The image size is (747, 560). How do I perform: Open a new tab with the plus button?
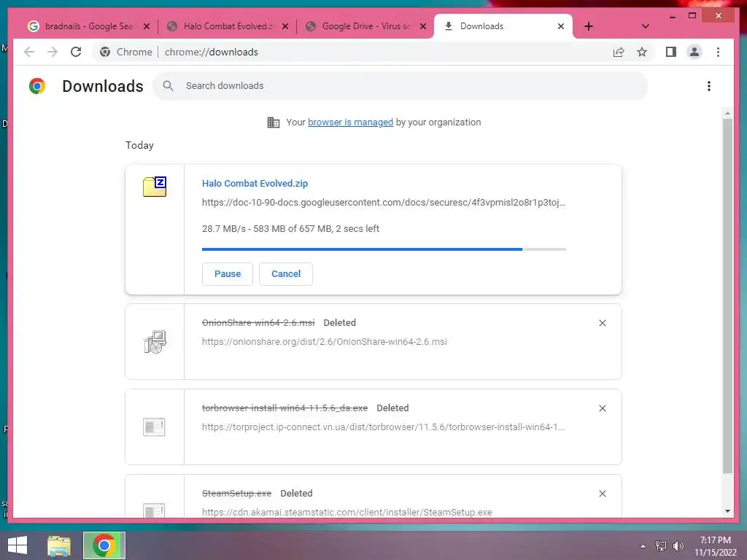pyautogui.click(x=589, y=26)
